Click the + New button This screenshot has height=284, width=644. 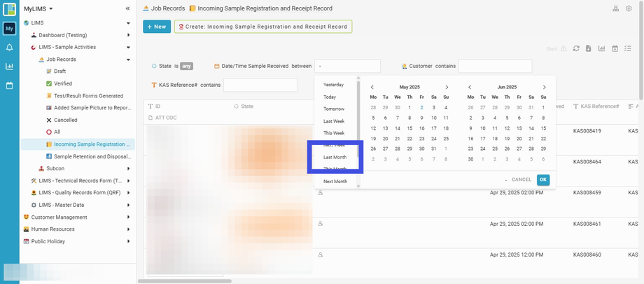tap(157, 27)
